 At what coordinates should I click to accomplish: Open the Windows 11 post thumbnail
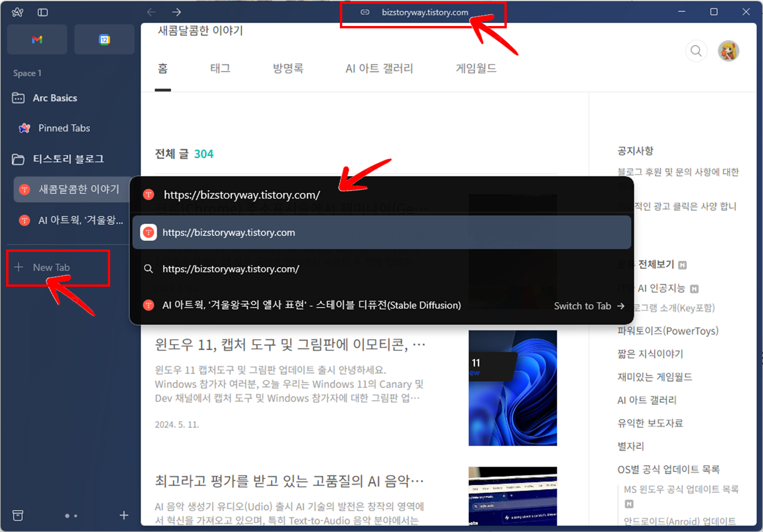513,388
